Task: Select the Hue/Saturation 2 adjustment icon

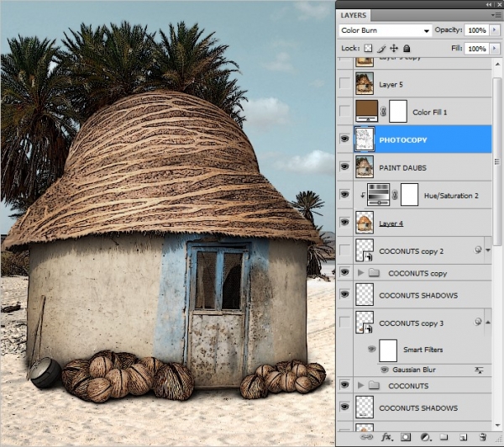Action: (x=378, y=195)
